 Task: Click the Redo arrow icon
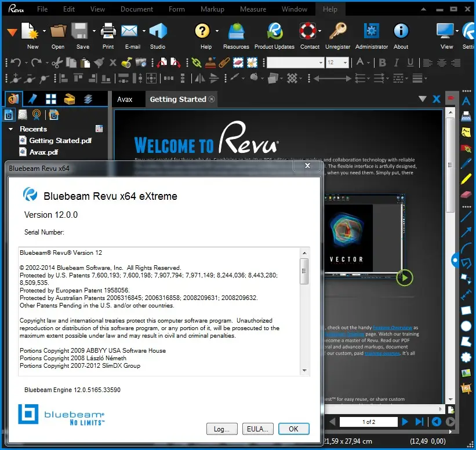(x=37, y=63)
